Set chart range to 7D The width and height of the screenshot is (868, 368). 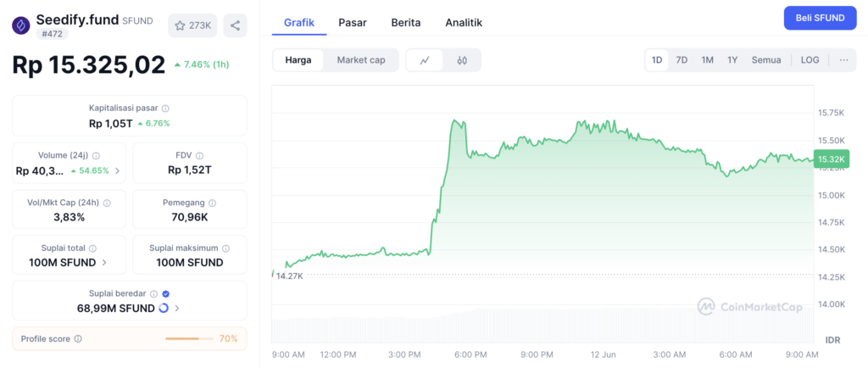point(682,60)
